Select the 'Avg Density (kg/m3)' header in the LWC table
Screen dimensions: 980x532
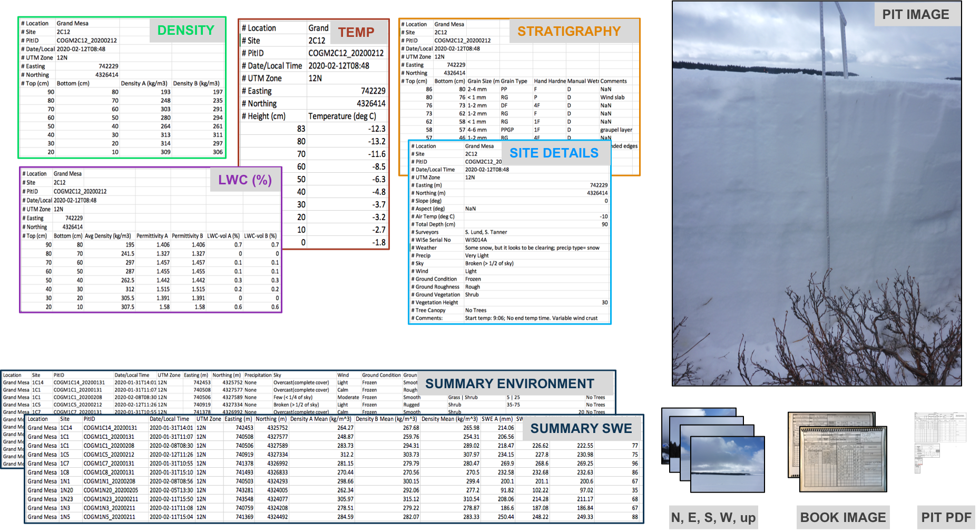107,236
